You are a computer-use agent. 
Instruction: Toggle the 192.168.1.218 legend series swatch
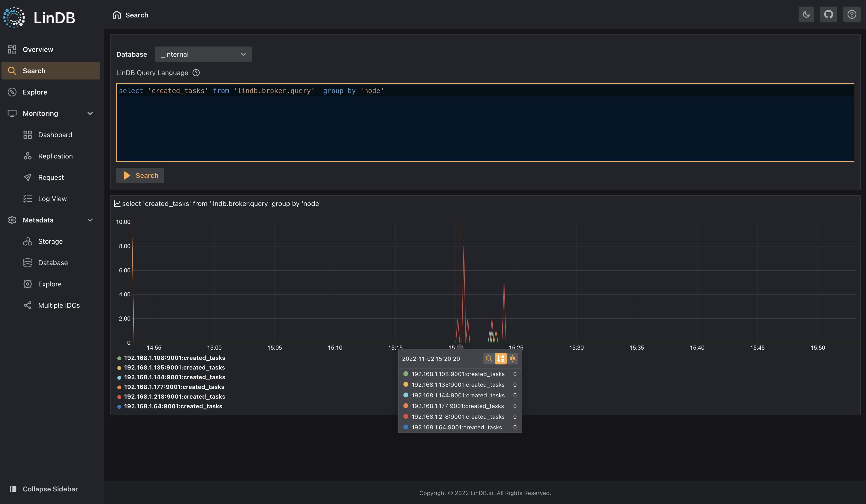click(119, 397)
